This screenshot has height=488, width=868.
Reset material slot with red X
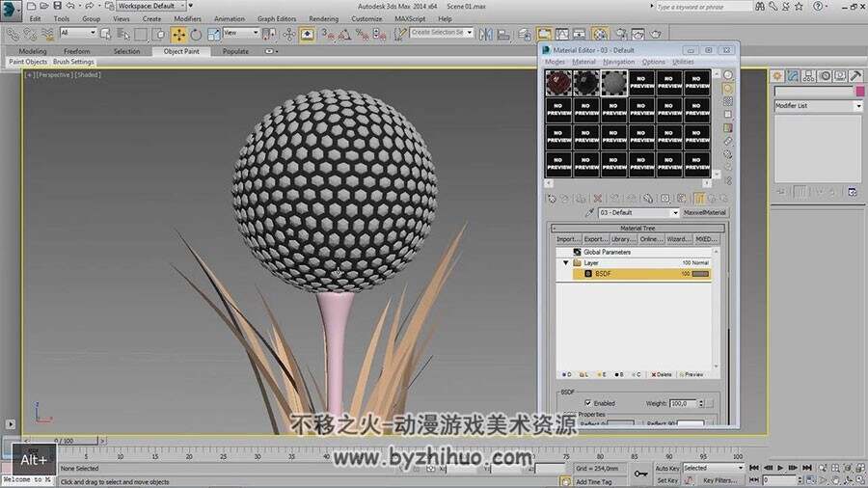[x=598, y=198]
